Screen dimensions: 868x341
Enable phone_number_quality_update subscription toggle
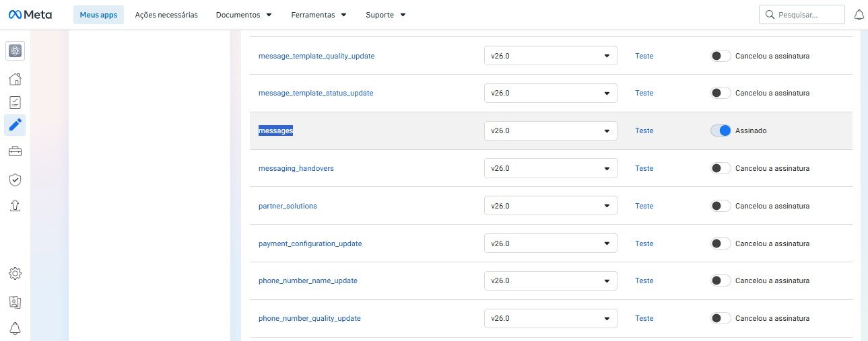721,318
